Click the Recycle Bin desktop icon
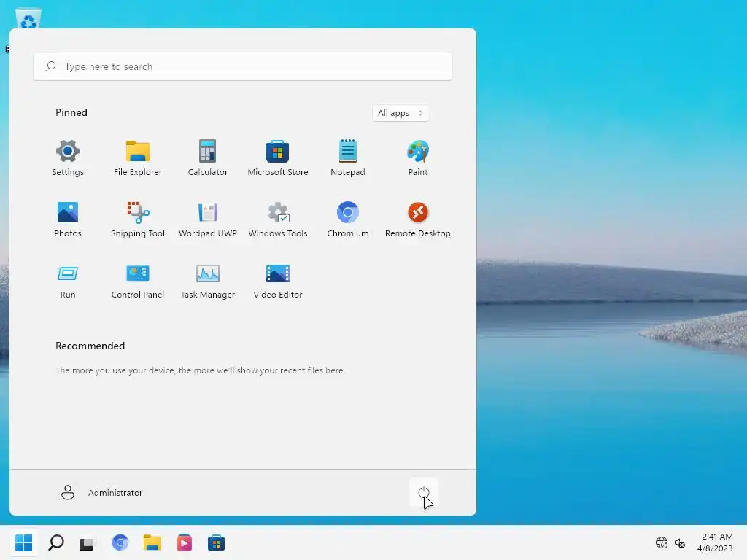Screen dimensions: 747x560 (x=28, y=19)
